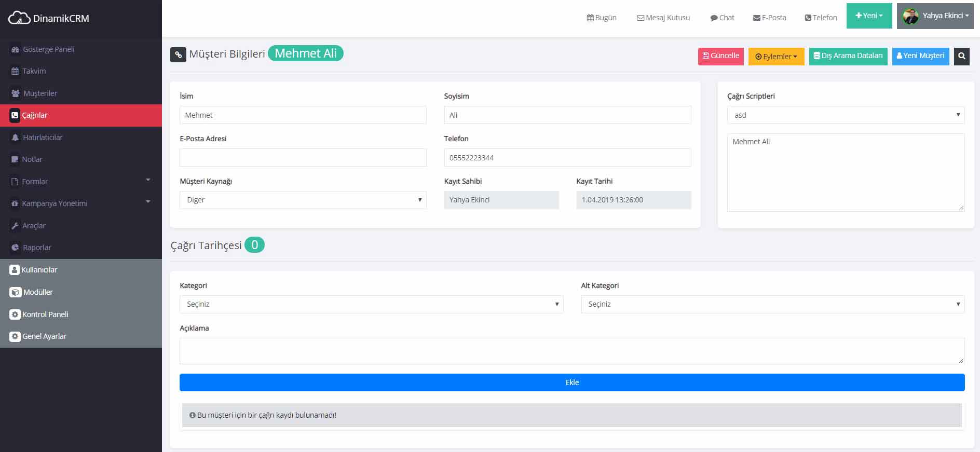The image size is (980, 452).
Task: Expand the Formlar submenu arrow
Action: tap(148, 180)
